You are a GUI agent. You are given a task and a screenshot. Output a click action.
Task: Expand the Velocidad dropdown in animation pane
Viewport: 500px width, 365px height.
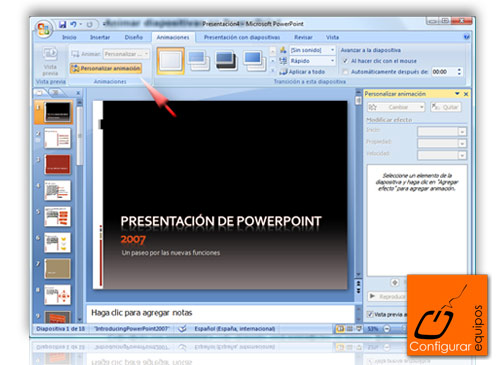pos(462,155)
